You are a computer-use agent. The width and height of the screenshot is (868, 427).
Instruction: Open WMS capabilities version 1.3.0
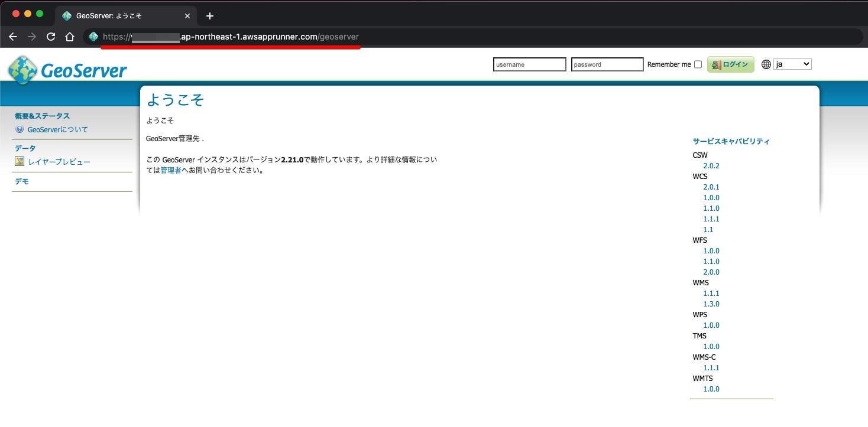711,304
